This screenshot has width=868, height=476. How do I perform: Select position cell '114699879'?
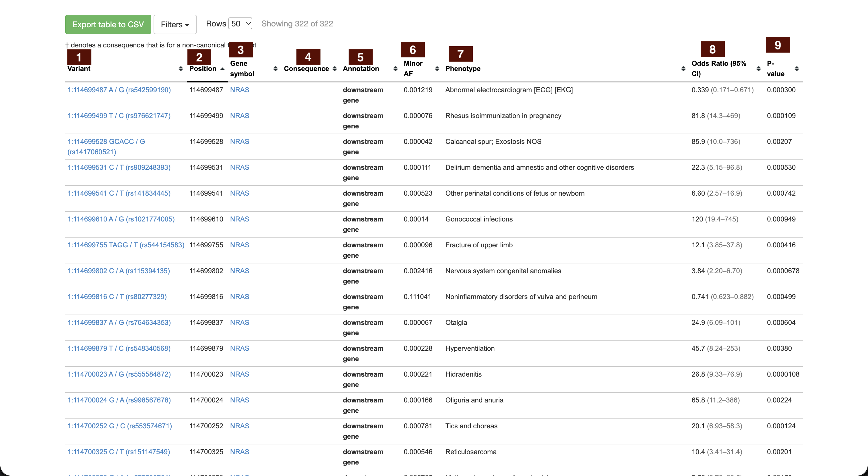coord(206,348)
